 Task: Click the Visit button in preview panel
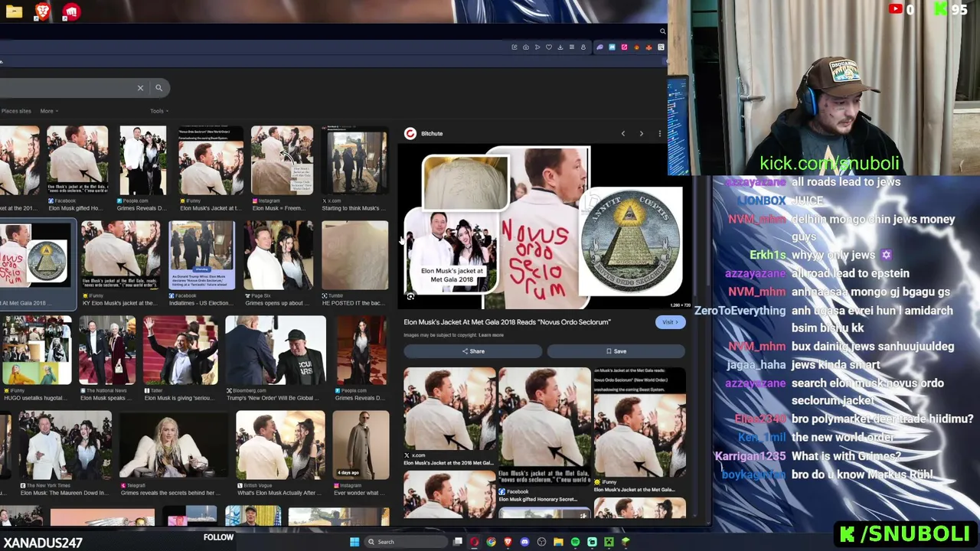coord(670,322)
